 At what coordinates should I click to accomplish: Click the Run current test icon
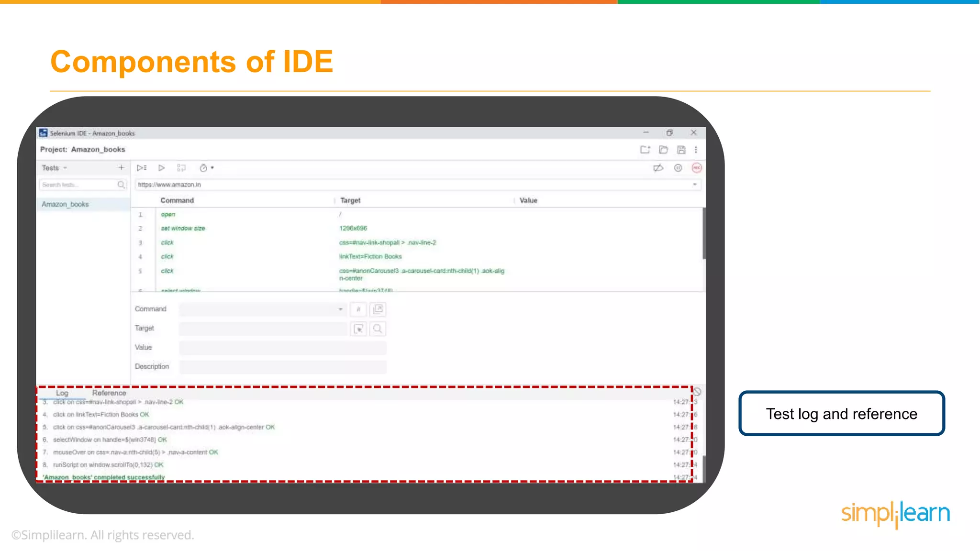click(x=161, y=168)
